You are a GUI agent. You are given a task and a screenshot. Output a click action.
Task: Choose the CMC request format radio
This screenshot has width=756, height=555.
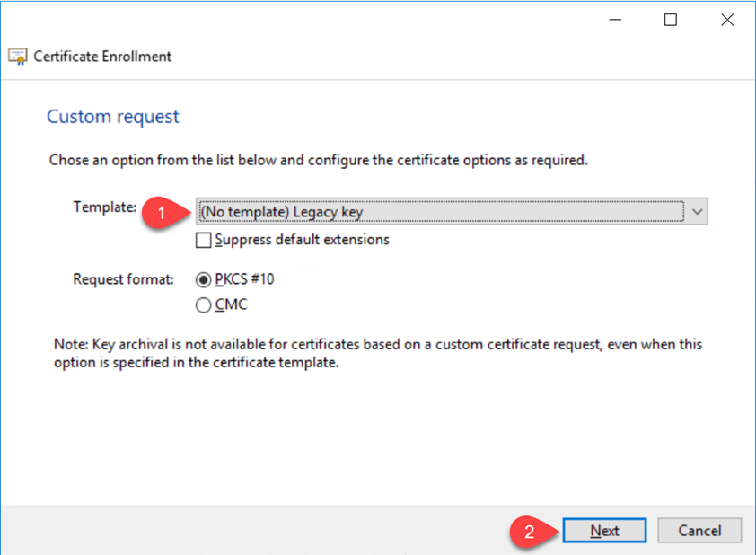tap(203, 305)
